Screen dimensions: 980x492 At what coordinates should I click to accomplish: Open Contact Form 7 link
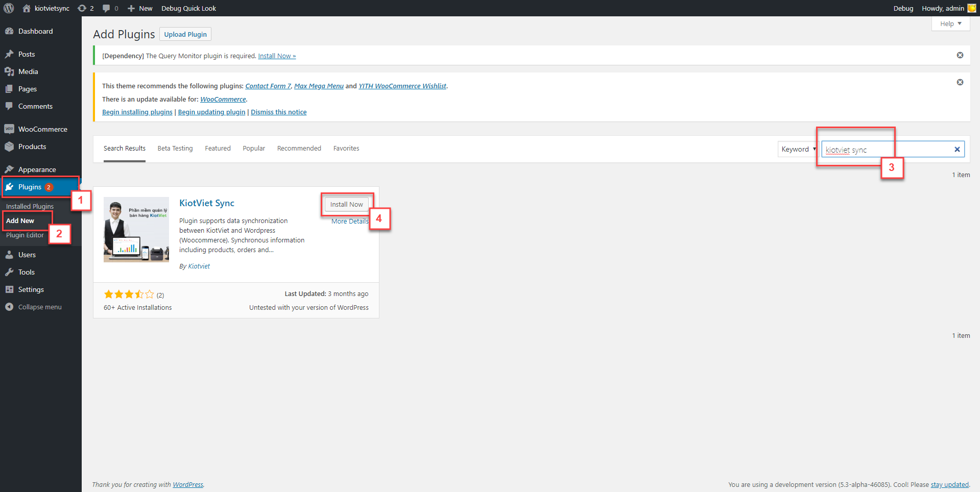click(x=268, y=86)
